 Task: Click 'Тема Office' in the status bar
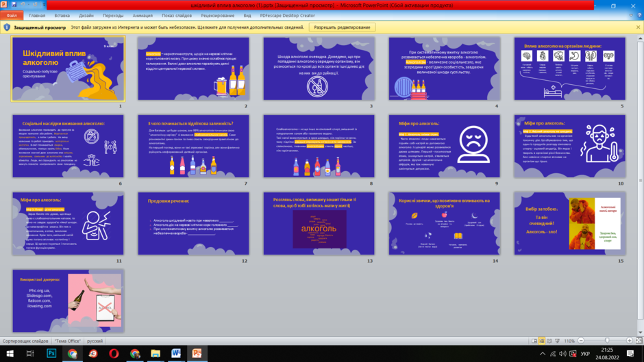68,341
